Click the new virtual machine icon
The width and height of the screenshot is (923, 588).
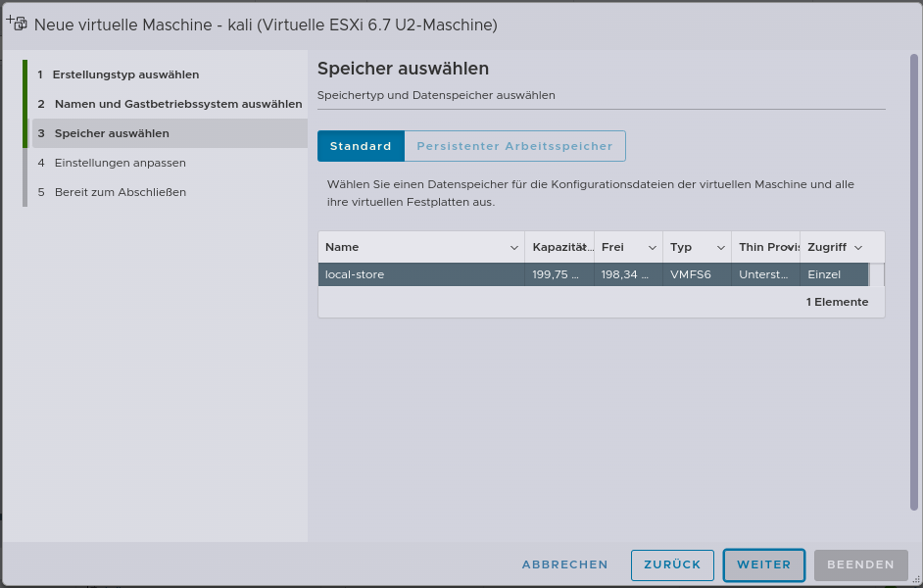pos(17,22)
